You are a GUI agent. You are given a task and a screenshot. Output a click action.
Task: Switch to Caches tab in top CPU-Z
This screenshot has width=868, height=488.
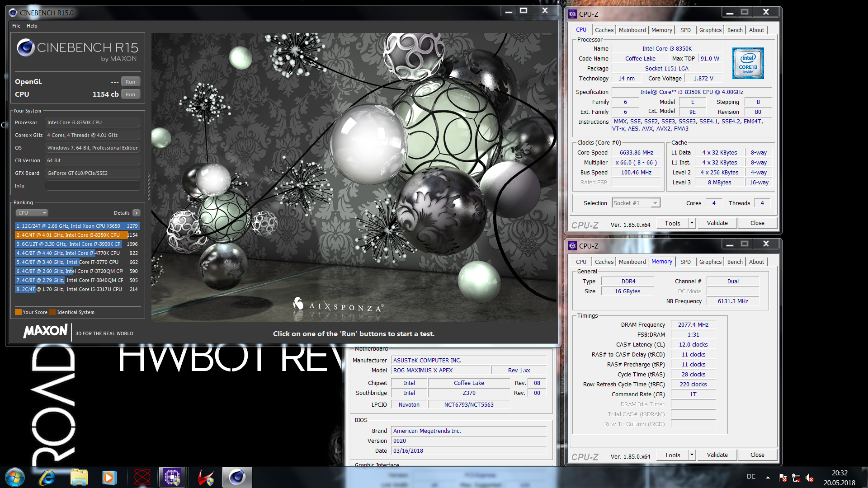pos(604,30)
